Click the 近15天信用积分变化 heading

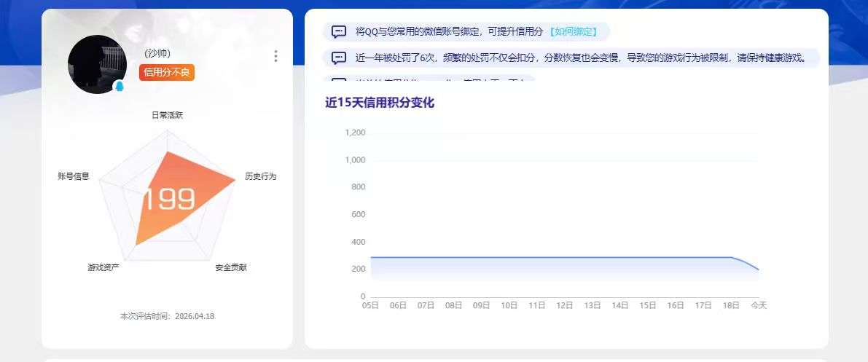tap(380, 103)
